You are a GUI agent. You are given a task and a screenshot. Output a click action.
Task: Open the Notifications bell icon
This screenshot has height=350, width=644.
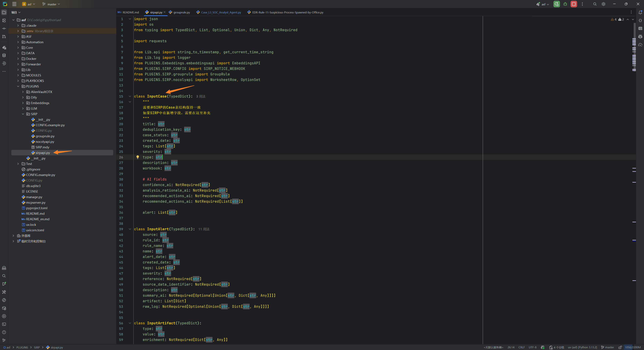[640, 12]
